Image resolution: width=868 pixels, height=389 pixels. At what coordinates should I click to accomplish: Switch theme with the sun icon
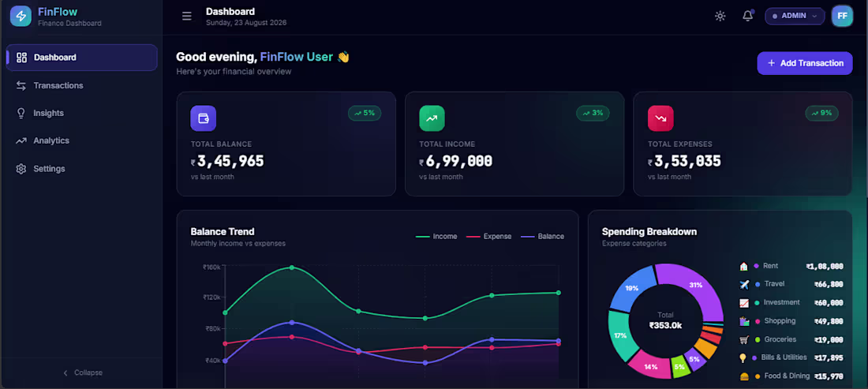point(720,16)
